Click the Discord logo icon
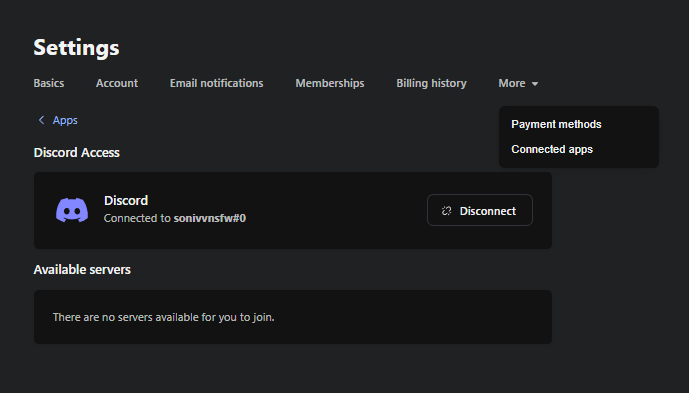This screenshot has width=689, height=393. (x=72, y=210)
